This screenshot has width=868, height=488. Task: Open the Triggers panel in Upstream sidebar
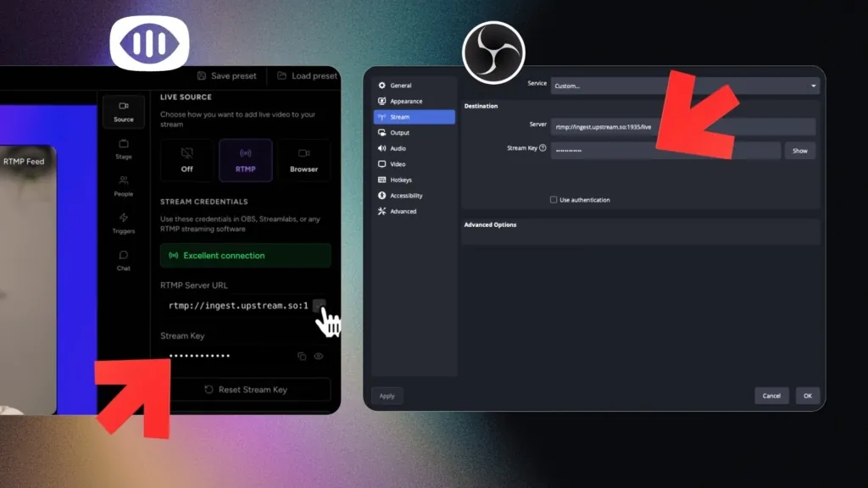click(124, 224)
